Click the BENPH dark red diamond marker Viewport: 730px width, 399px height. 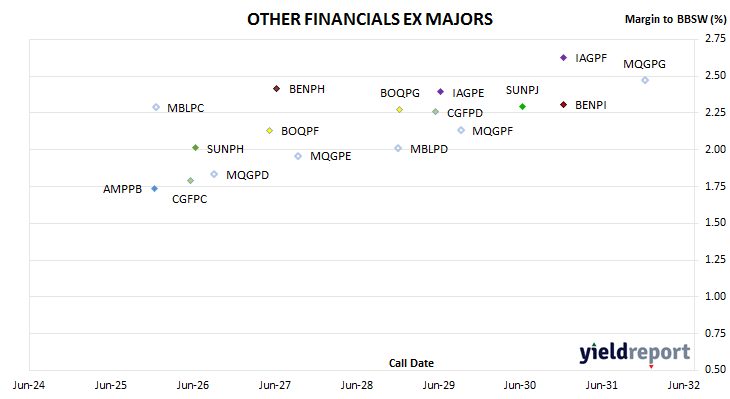277,88
